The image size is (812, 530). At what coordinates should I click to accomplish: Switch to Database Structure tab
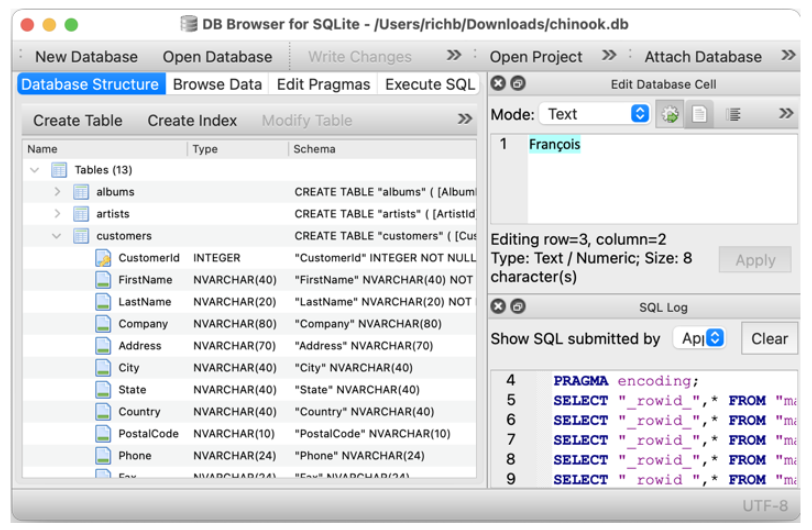[91, 84]
